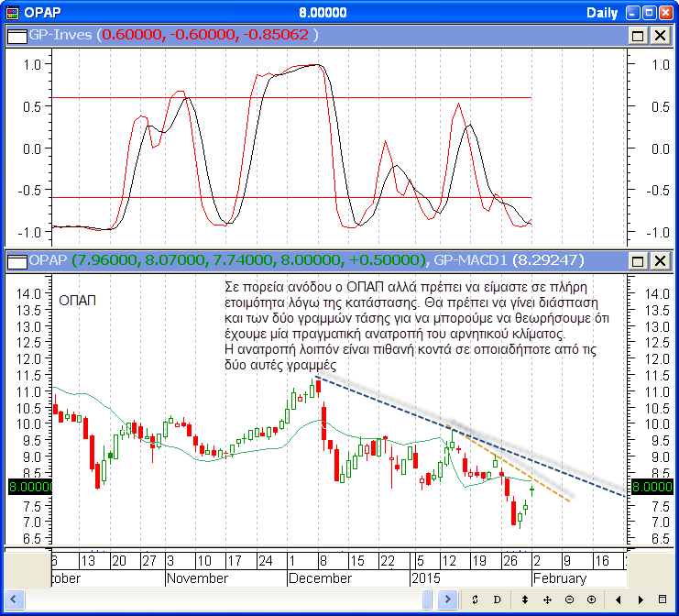This screenshot has height=616, width=679.
Task: Click the GP-Inves pane system-menu icon
Action: coord(17,36)
